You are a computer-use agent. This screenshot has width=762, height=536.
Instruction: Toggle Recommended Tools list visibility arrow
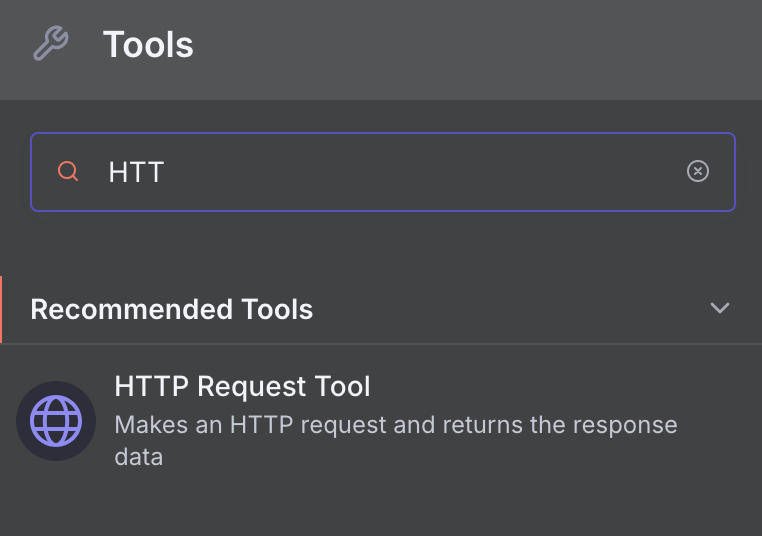pyautogui.click(x=720, y=308)
